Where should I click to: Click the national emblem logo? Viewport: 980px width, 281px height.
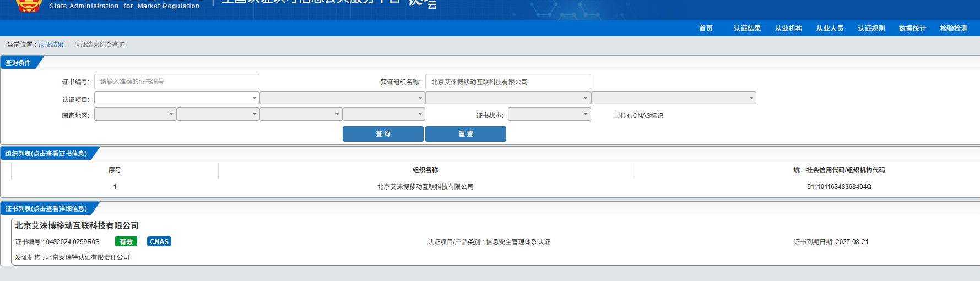(29, 5)
